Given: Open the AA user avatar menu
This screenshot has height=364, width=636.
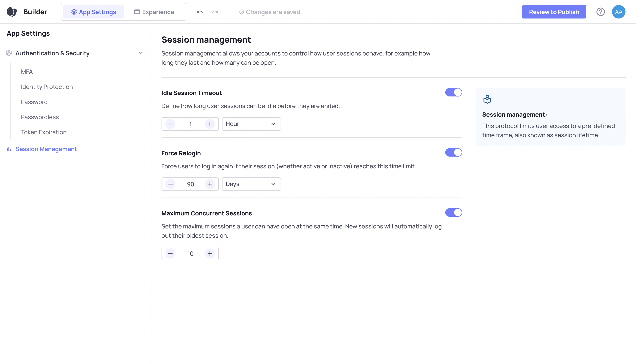Looking at the screenshot, I should [619, 12].
